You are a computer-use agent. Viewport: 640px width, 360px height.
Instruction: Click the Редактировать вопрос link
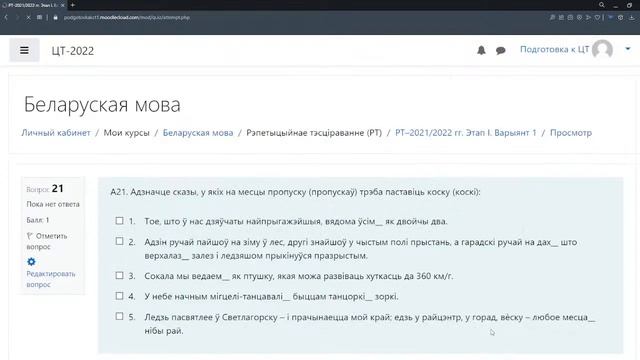coord(51,279)
